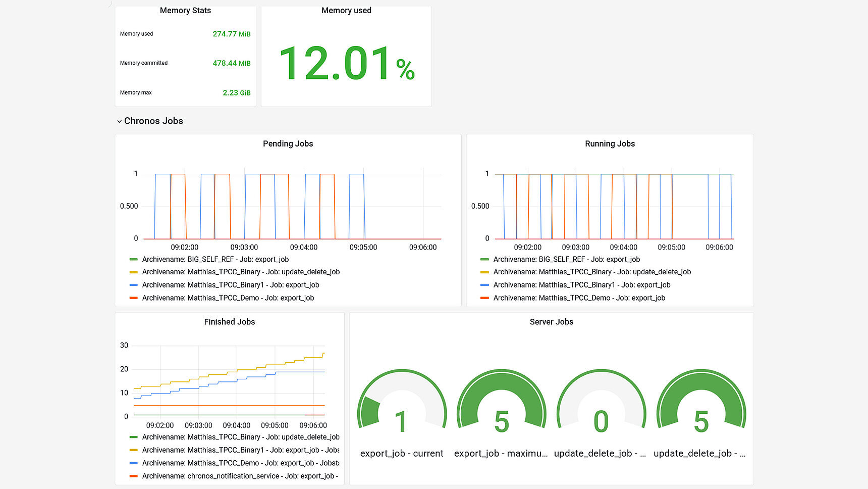Toggle Matthias_TPCC_Demo export_job series in Running Jobs legend
The image size is (868, 489).
(x=579, y=298)
